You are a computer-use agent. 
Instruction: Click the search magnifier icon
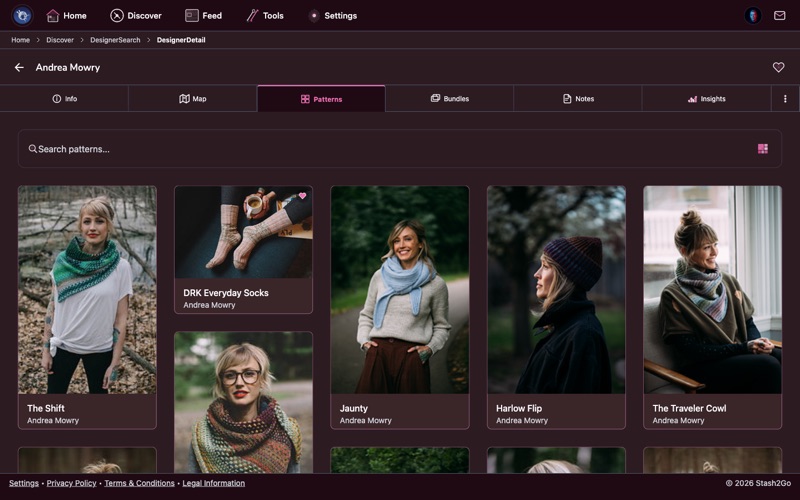click(33, 148)
